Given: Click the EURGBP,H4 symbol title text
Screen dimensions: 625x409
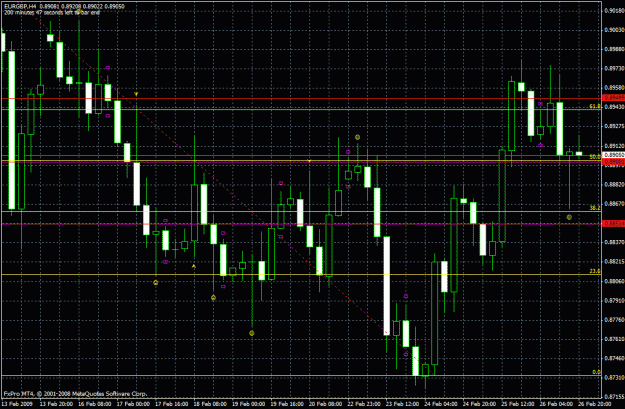Looking at the screenshot, I should pos(20,6).
